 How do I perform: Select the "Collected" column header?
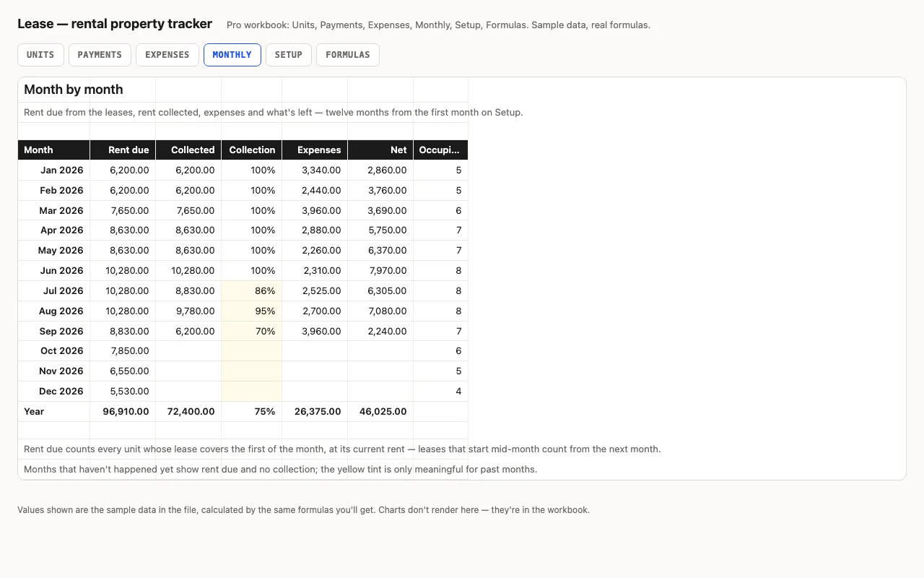coord(188,150)
